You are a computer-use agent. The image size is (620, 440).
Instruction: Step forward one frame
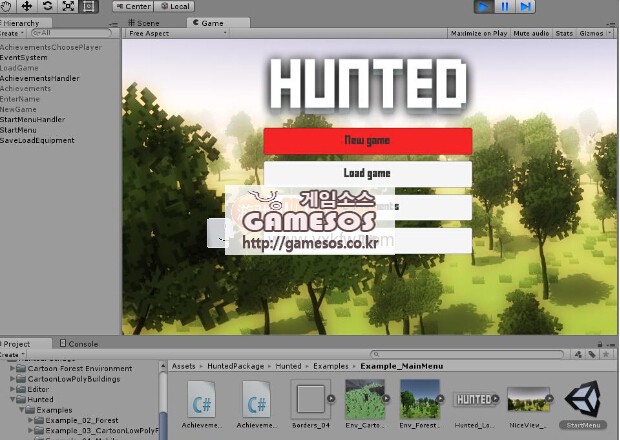[x=525, y=6]
